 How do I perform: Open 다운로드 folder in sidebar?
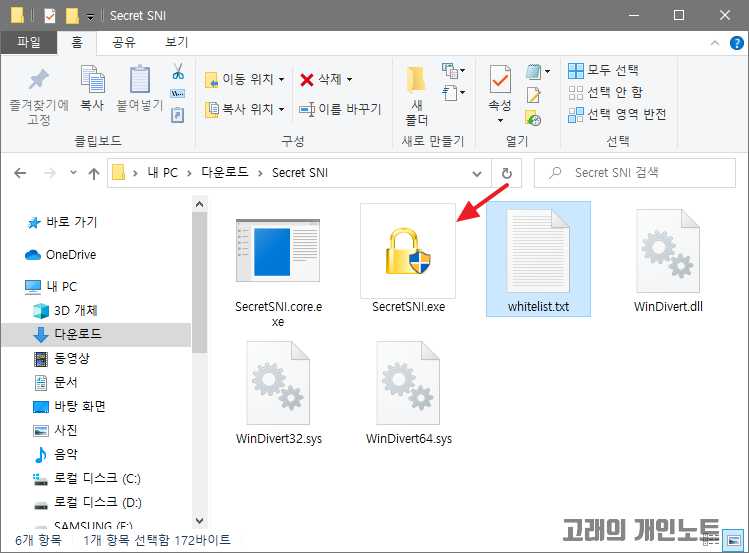(96, 334)
